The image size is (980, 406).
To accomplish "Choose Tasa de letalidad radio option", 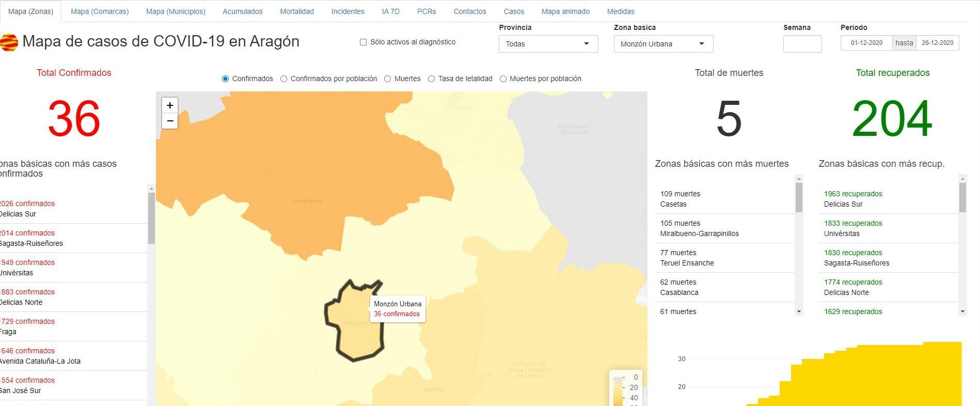I will coord(431,79).
